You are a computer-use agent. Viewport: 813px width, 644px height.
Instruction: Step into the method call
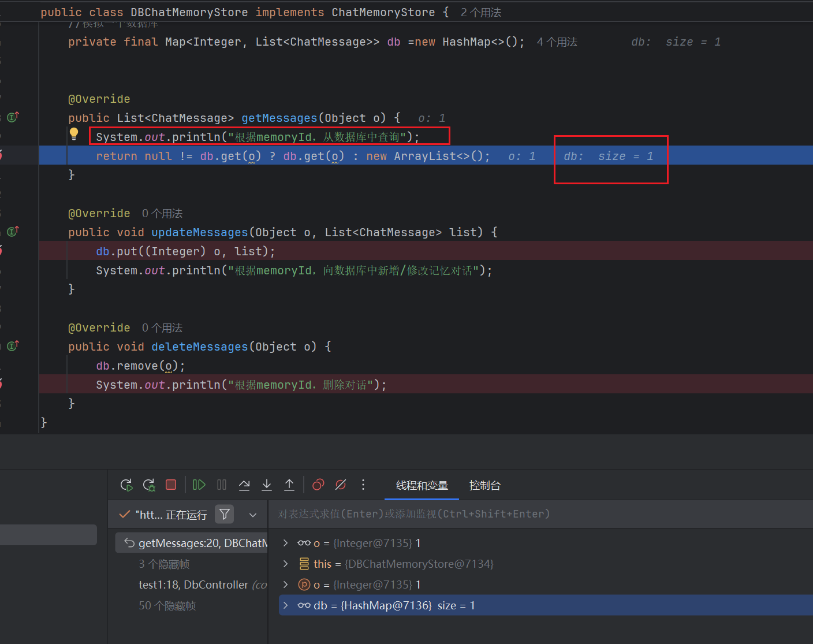267,485
